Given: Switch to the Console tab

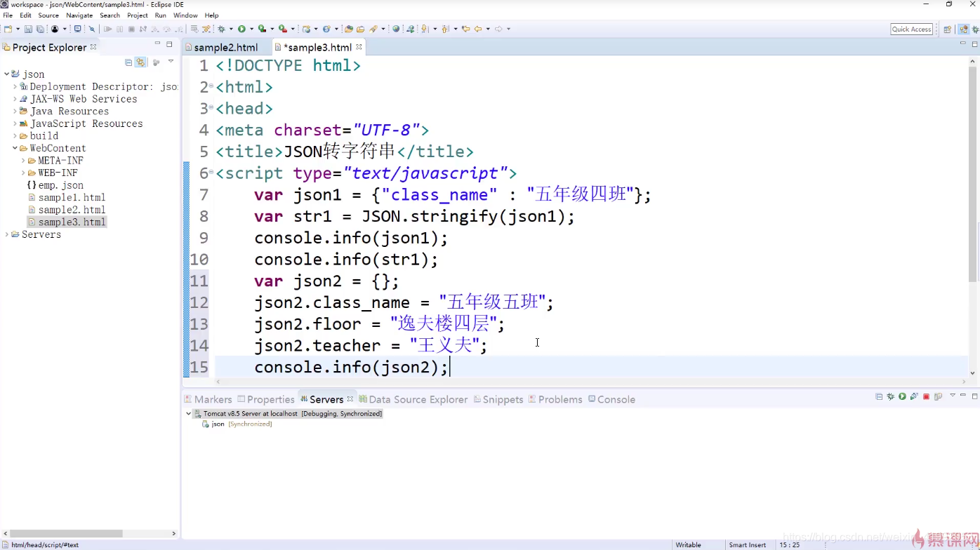Looking at the screenshot, I should pos(611,399).
